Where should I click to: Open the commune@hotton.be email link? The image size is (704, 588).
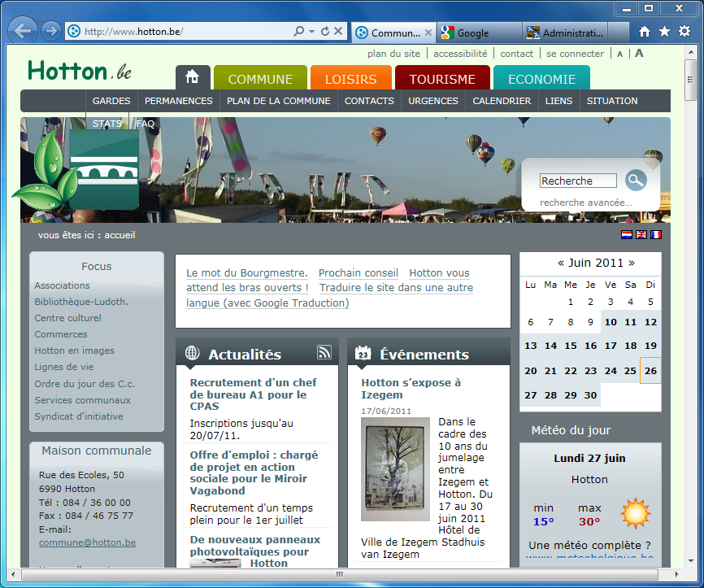(x=87, y=542)
